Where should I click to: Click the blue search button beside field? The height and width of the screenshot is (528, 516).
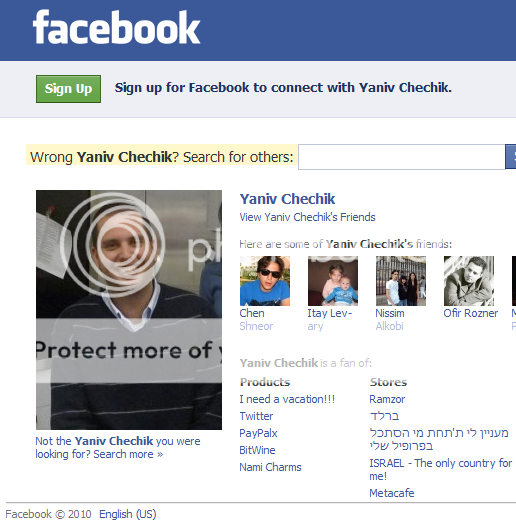click(511, 157)
